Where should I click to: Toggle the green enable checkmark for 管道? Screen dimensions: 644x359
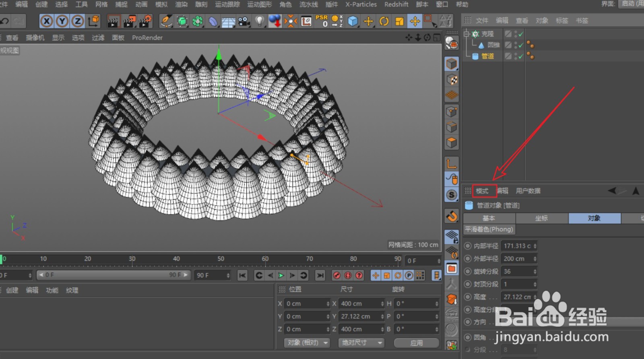[521, 56]
